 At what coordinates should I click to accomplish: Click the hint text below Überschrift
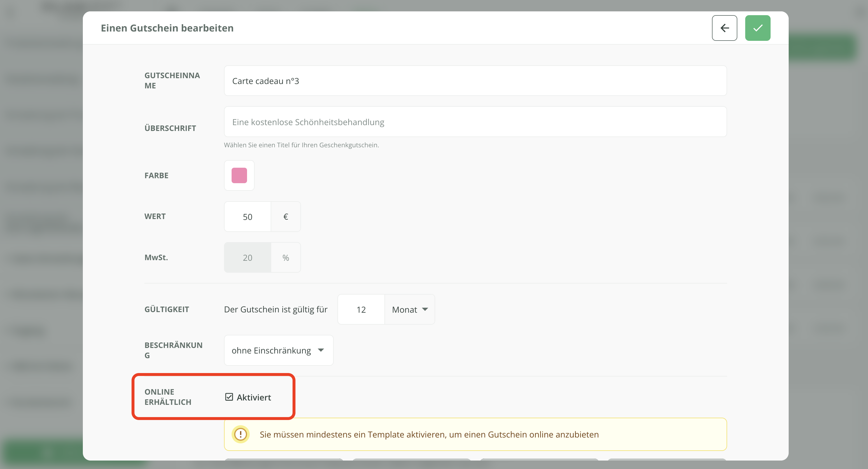click(301, 145)
